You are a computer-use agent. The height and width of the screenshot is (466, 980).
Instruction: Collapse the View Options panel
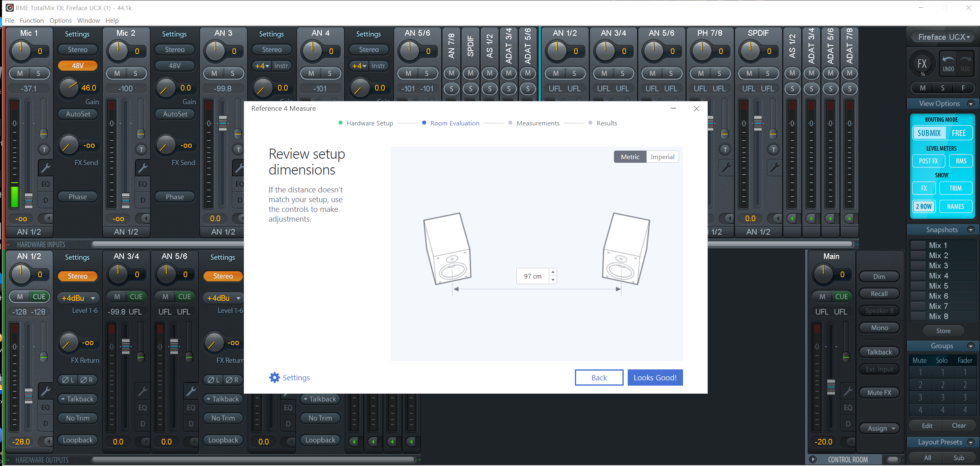point(971,104)
